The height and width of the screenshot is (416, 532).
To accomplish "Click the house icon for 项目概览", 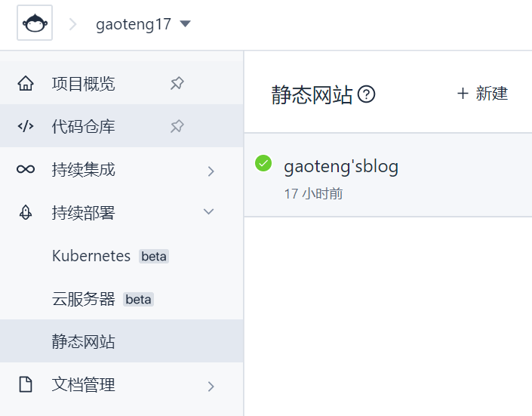I will [x=26, y=83].
